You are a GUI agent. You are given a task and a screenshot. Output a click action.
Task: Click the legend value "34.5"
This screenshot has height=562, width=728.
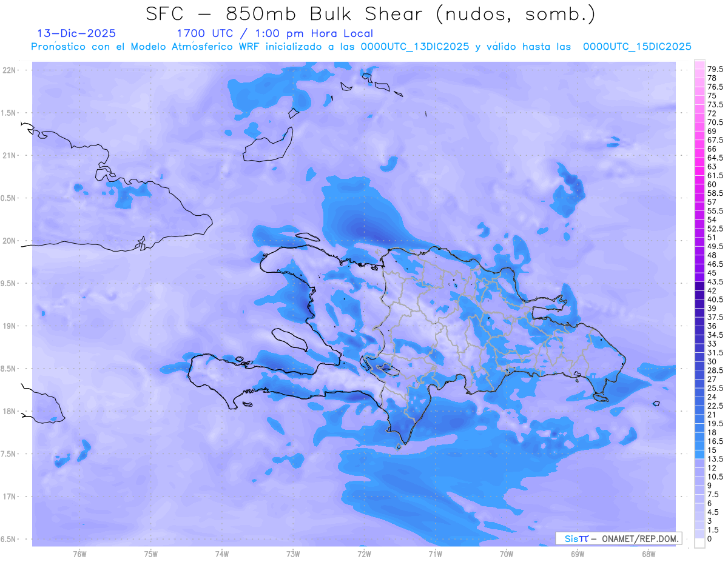tap(715, 335)
